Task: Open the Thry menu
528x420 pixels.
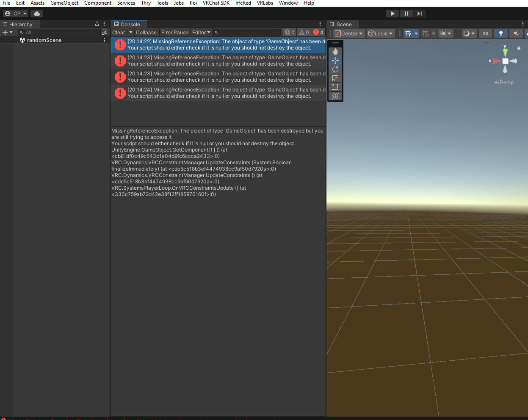Action: point(146,3)
